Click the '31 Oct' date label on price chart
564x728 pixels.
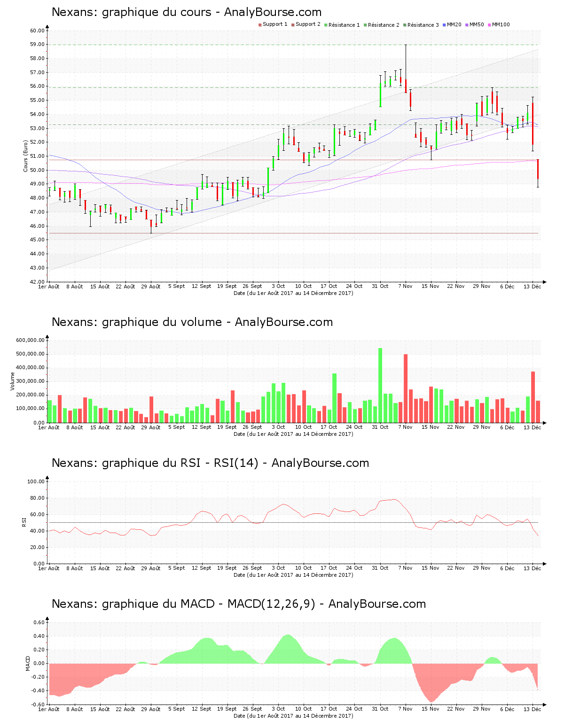(380, 287)
